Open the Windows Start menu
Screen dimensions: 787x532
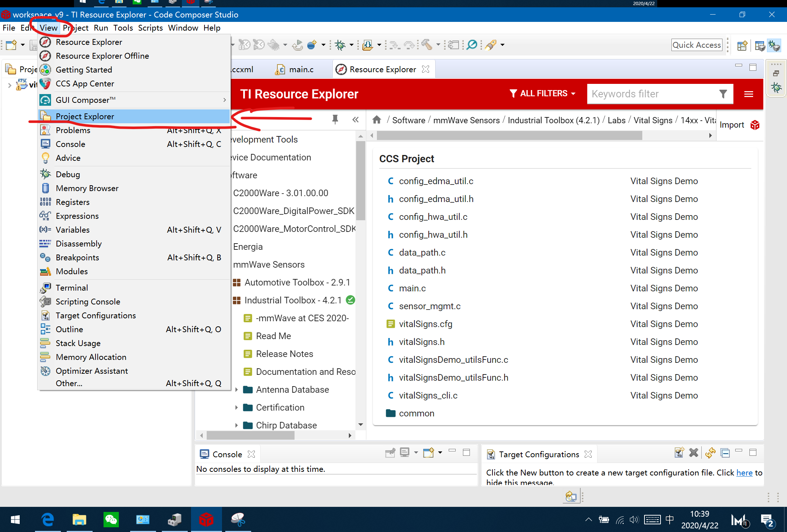[15, 519]
